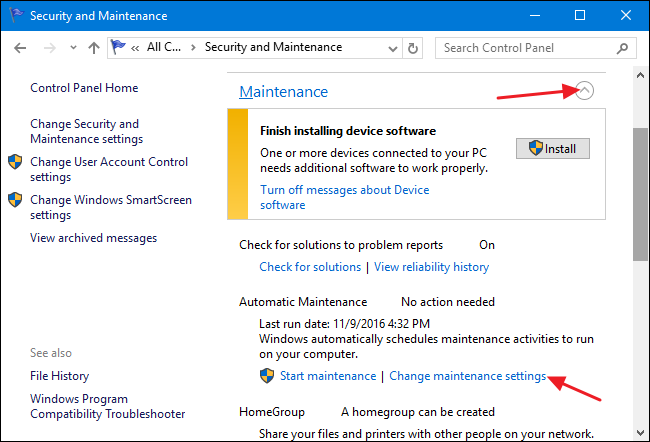The height and width of the screenshot is (442, 650).
Task: Click Check for solutions link
Action: [x=310, y=267]
